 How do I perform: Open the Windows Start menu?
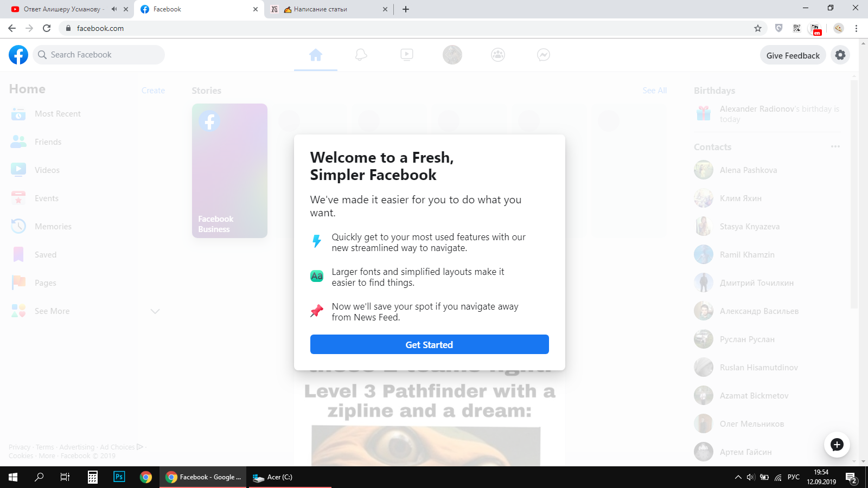click(13, 477)
